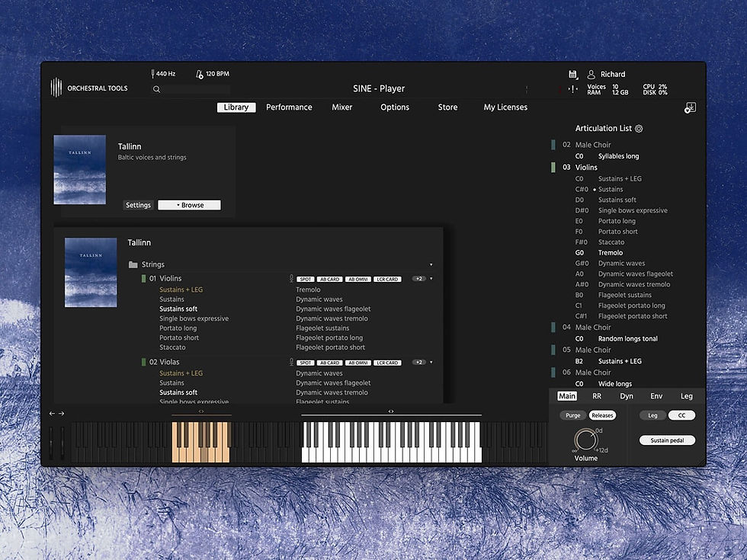
Task: Click the microphone icon in 01 Violins row
Action: (x=291, y=279)
